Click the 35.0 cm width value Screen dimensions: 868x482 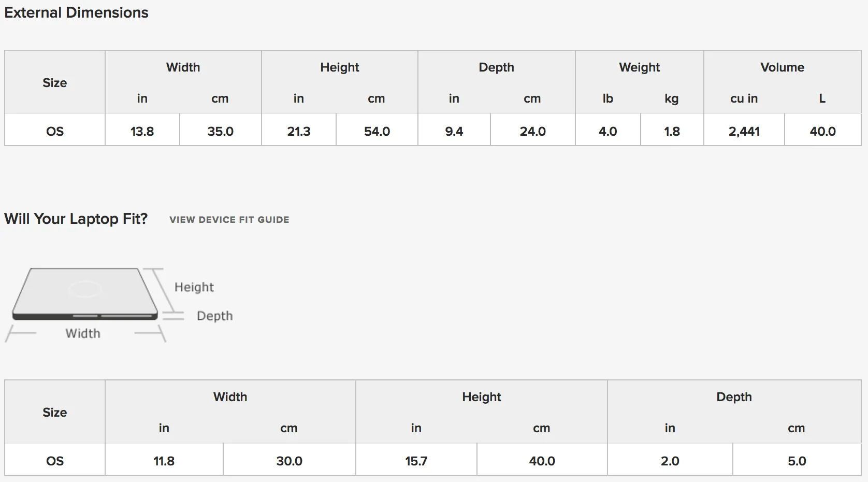point(221,131)
